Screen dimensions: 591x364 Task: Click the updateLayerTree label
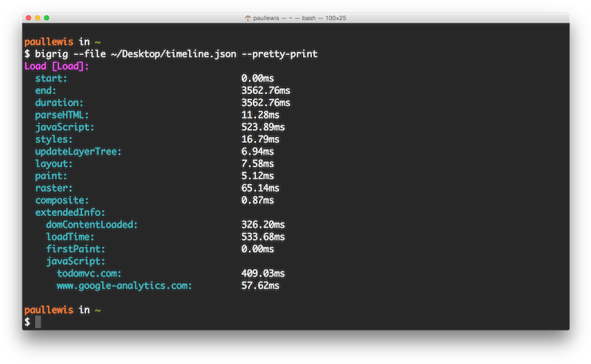[x=78, y=151]
